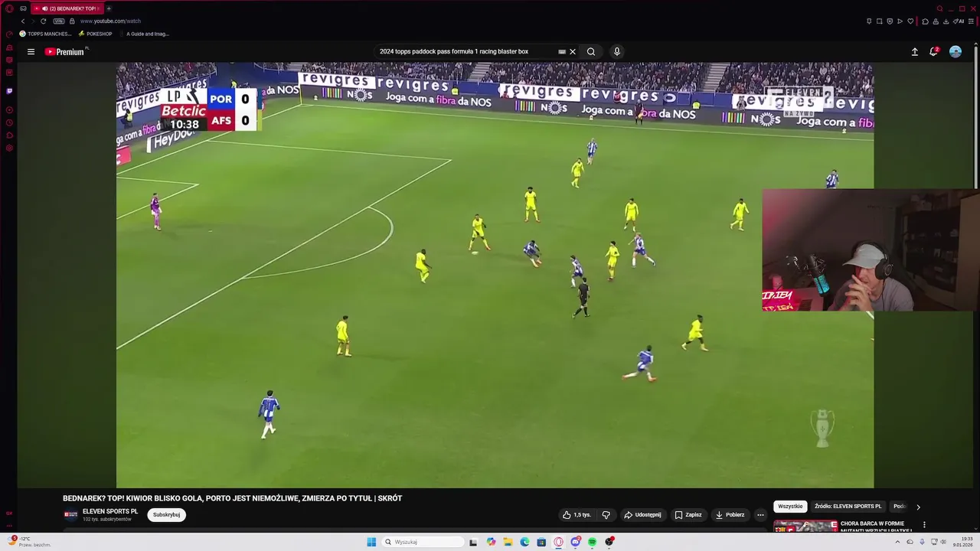The height and width of the screenshot is (551, 980).
Task: Open the 'A Guide and Imag...' bookmark
Action: click(144, 34)
